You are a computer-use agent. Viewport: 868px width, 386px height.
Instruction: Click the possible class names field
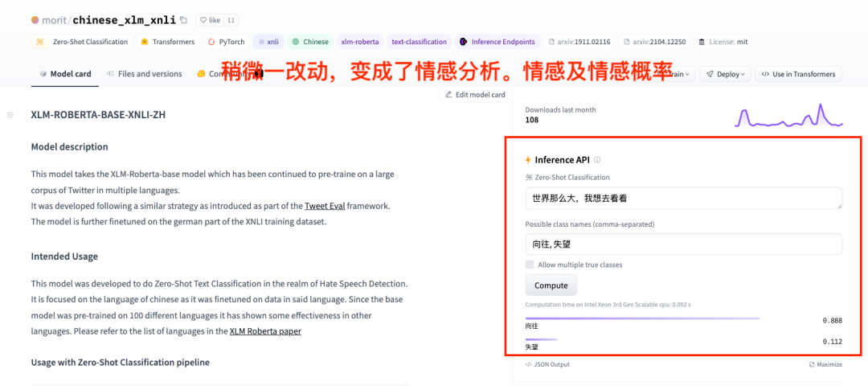click(x=684, y=244)
